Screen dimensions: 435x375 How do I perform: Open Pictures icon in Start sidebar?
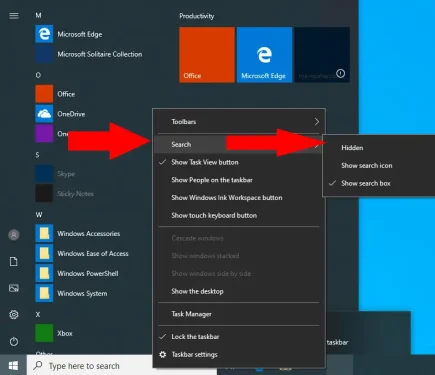tap(14, 288)
